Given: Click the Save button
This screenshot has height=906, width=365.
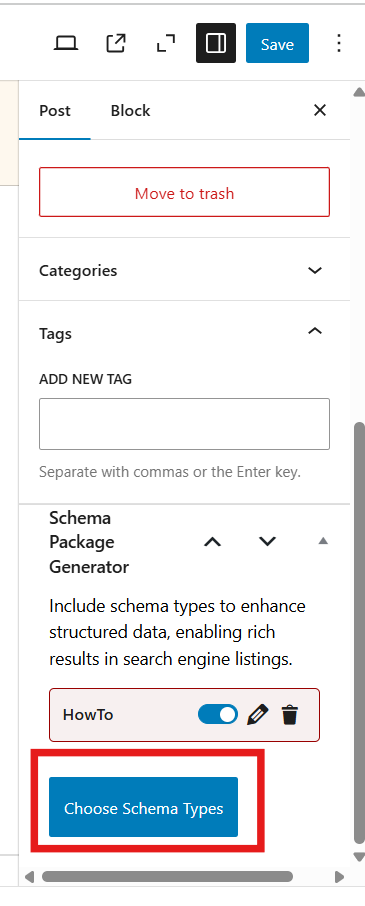Looking at the screenshot, I should 277,43.
